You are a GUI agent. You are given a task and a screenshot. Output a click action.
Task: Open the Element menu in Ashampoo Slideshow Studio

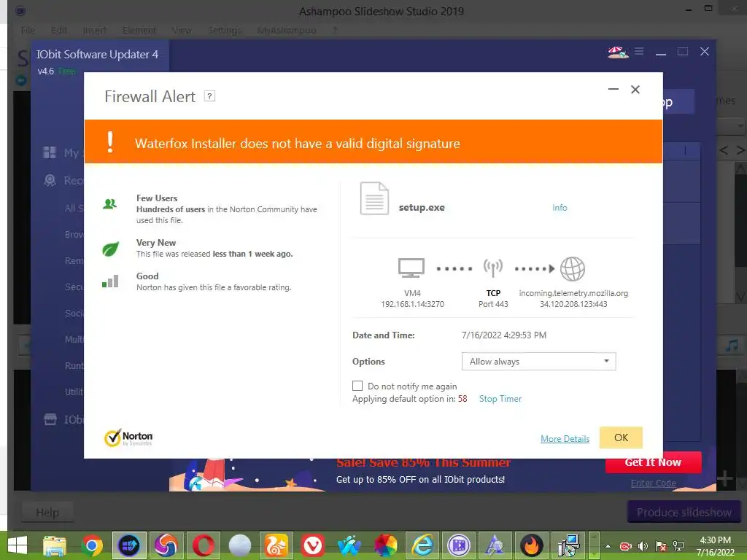139,31
